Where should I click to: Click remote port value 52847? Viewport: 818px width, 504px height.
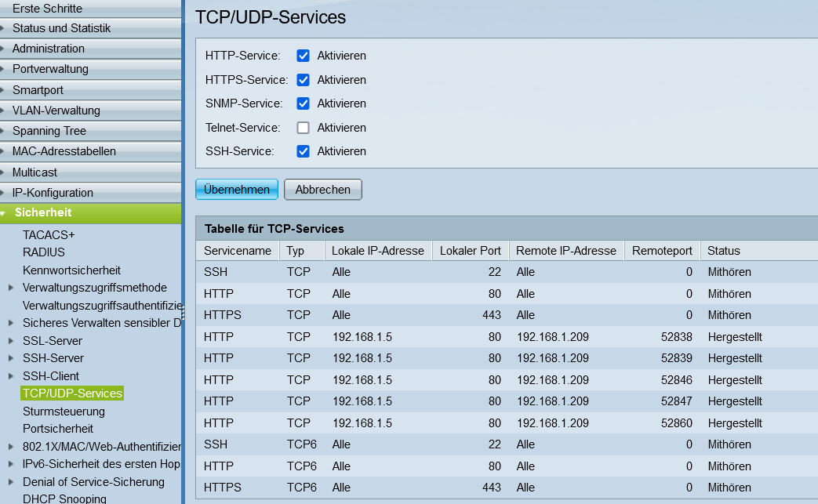point(677,401)
